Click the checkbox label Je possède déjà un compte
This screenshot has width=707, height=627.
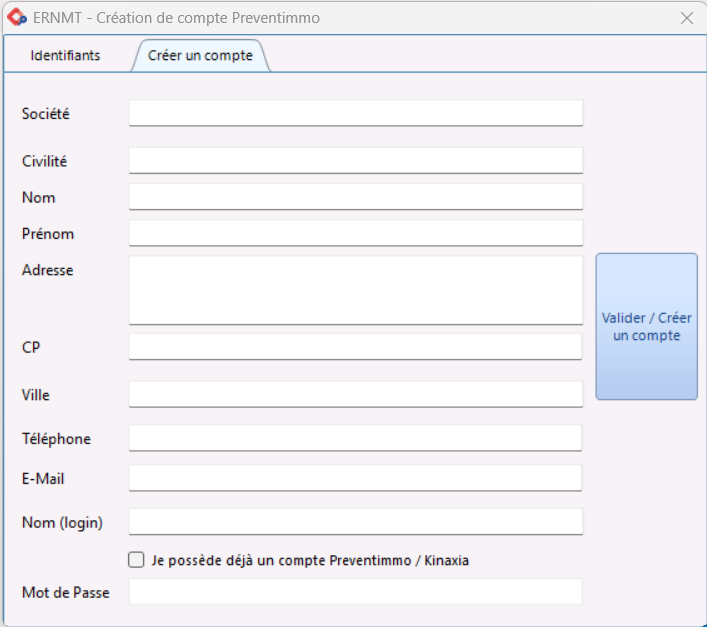(x=310, y=560)
